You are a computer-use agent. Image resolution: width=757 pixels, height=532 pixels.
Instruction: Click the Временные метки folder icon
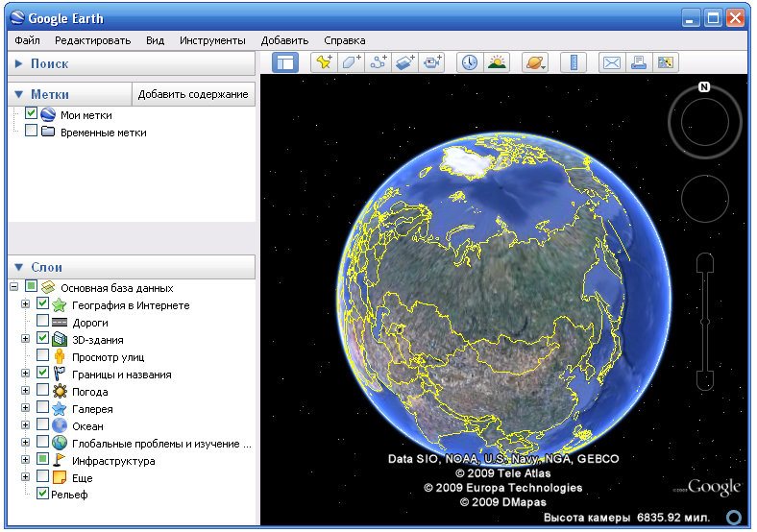click(48, 132)
